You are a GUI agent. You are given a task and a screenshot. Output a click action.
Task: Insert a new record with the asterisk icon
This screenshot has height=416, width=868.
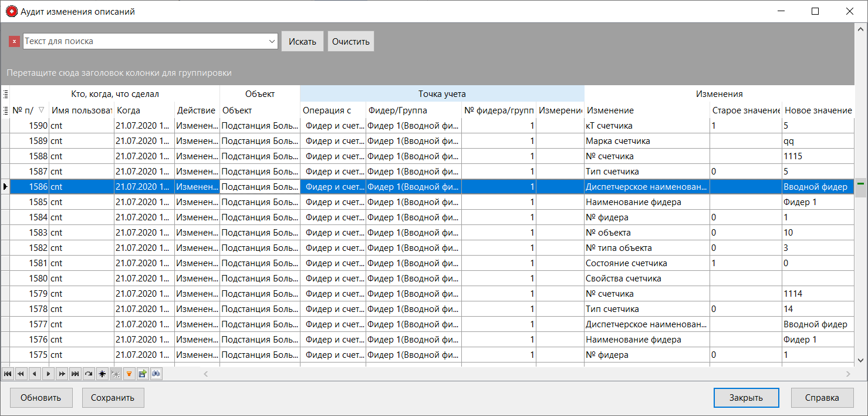103,374
